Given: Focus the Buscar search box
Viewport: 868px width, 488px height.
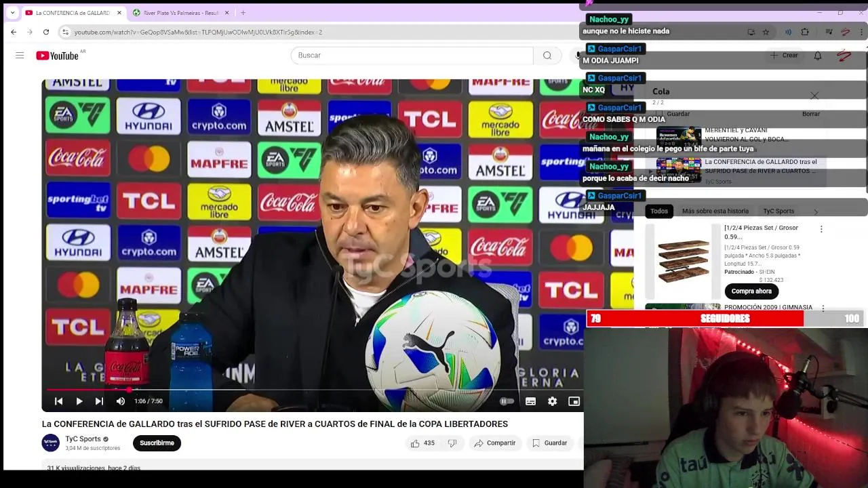Looking at the screenshot, I should [412, 56].
